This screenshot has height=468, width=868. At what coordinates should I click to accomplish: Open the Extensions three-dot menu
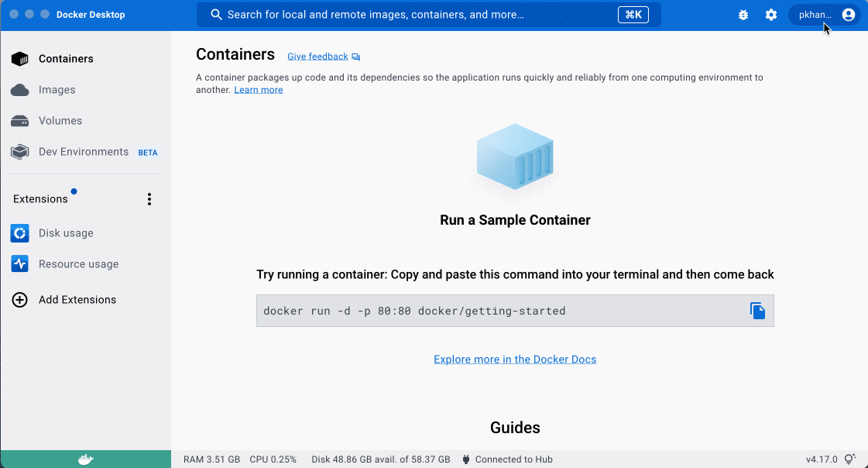pyautogui.click(x=149, y=199)
